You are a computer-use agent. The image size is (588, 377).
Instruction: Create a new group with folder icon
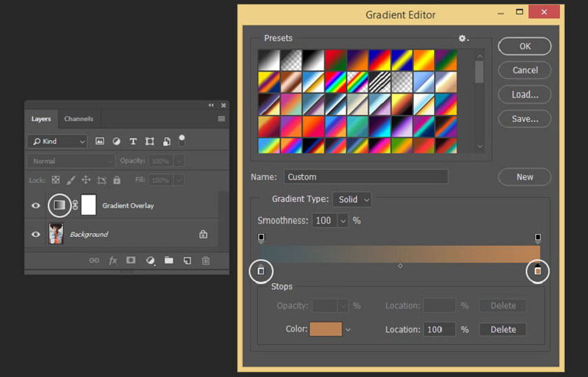(x=169, y=260)
